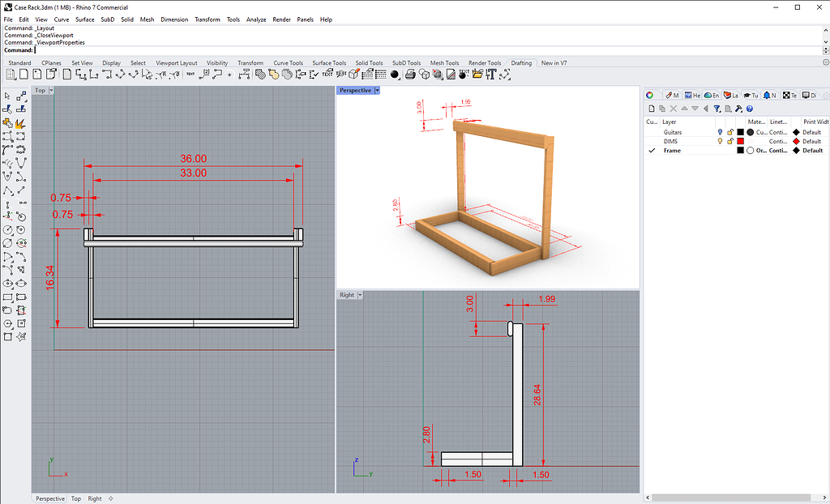Switch to the Curve Tools toolbar tab
830x504 pixels.
click(x=288, y=63)
